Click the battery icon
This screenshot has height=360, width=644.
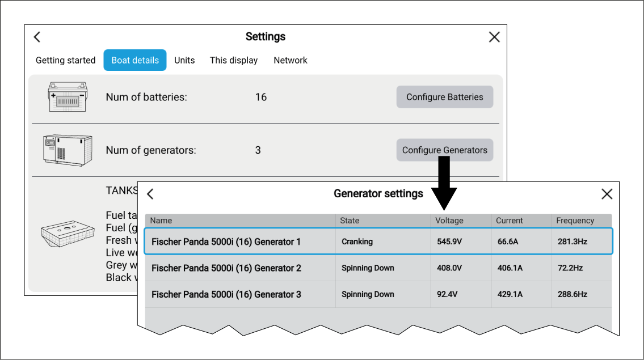[x=67, y=98]
